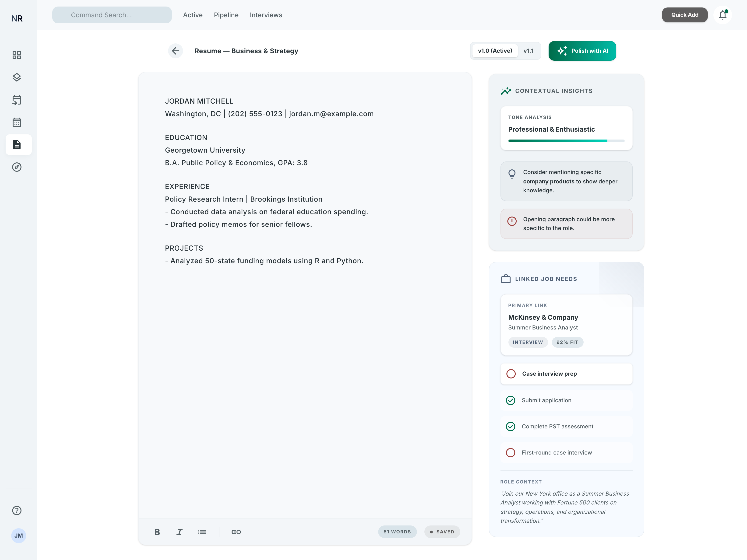This screenshot has height=560, width=747.
Task: Open the dashboard grid icon in sidebar
Action: coord(17,55)
